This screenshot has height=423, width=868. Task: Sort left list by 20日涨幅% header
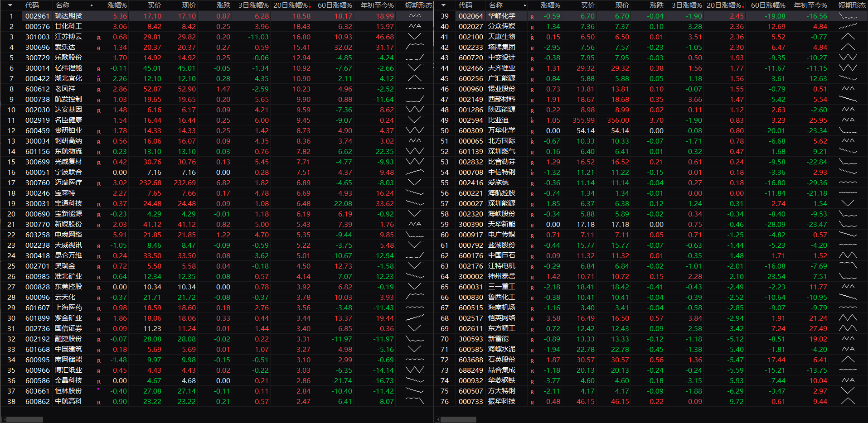(291, 5)
